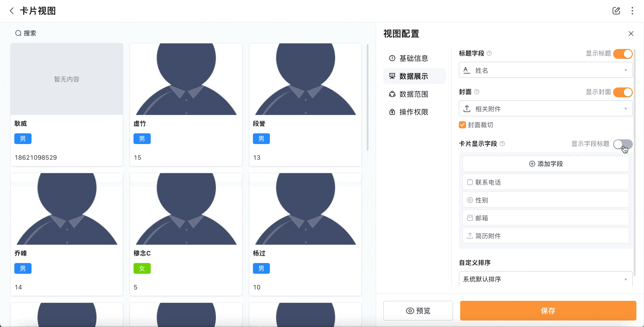Click the 预览 button
This screenshot has height=327, width=644.
pyautogui.click(x=418, y=311)
